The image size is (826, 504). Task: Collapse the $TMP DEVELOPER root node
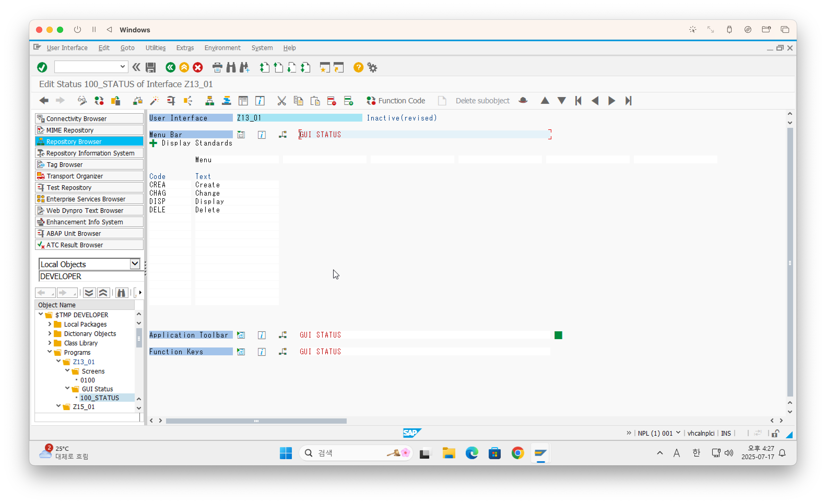tap(40, 314)
